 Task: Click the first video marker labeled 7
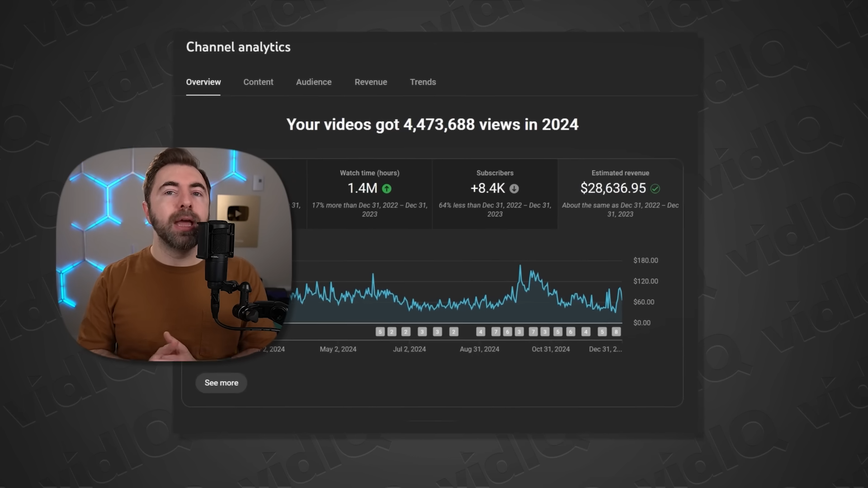(x=495, y=332)
